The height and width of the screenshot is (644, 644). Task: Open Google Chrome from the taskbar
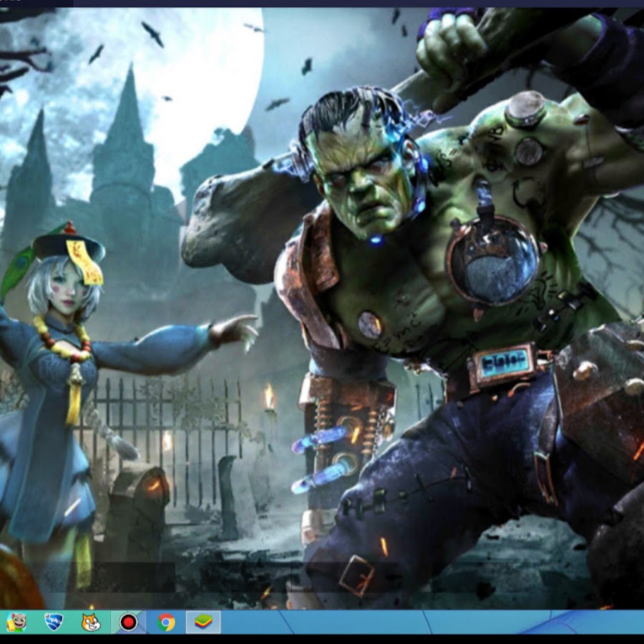pyautogui.click(x=166, y=623)
